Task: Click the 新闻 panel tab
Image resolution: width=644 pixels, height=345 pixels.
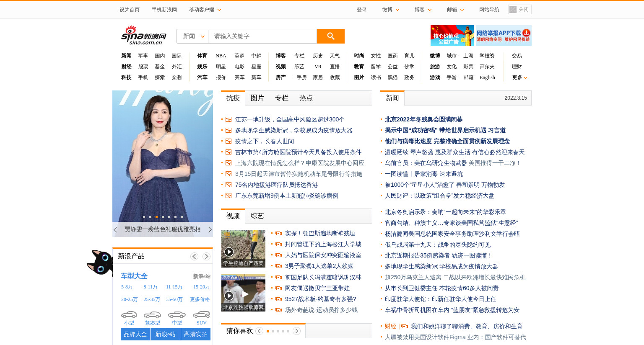Action: click(x=392, y=98)
